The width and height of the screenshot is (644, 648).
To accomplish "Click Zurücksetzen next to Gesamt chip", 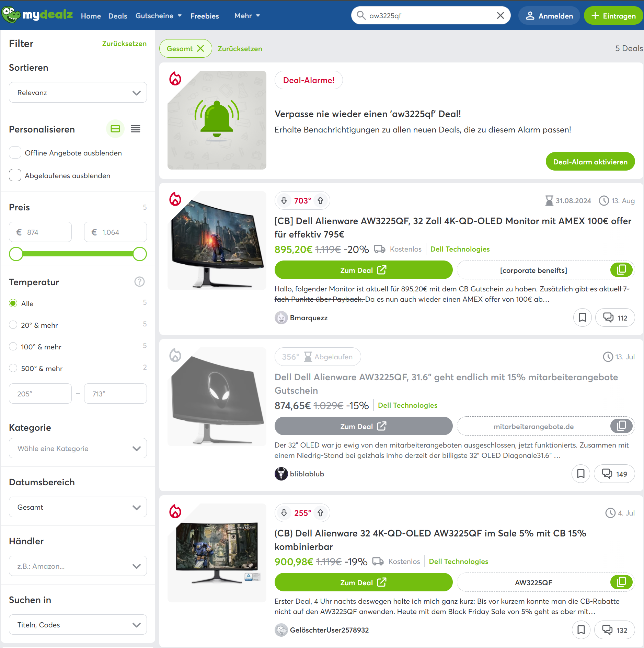I will pyautogui.click(x=240, y=49).
